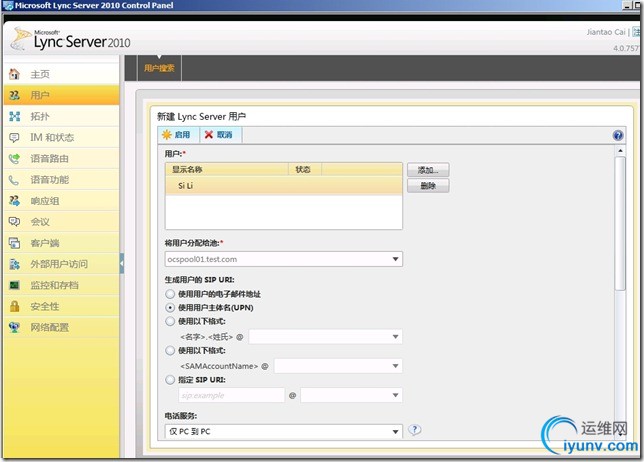Click the response groups (响应组) icon
Image resolution: width=644 pixels, height=462 pixels.
click(x=14, y=201)
